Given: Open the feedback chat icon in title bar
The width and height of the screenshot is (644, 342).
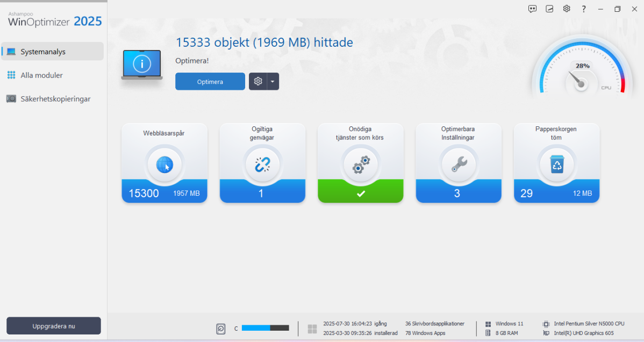Looking at the screenshot, I should pyautogui.click(x=532, y=9).
